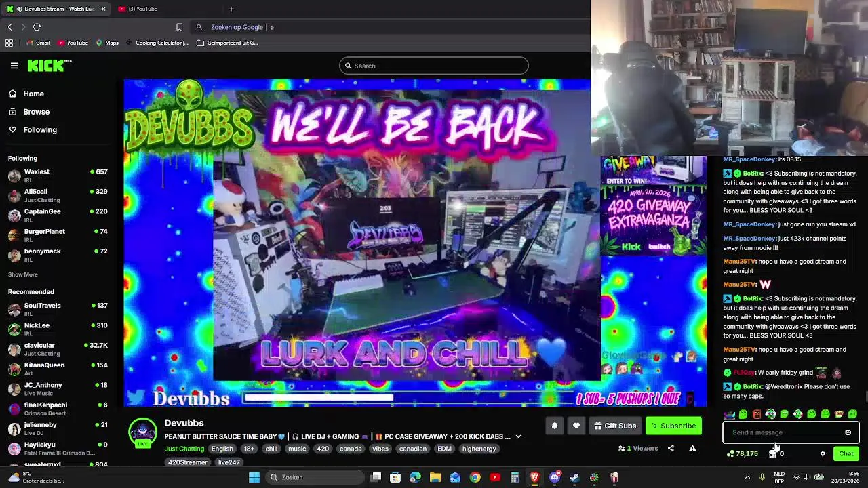Open Maps bookmark

(x=107, y=43)
